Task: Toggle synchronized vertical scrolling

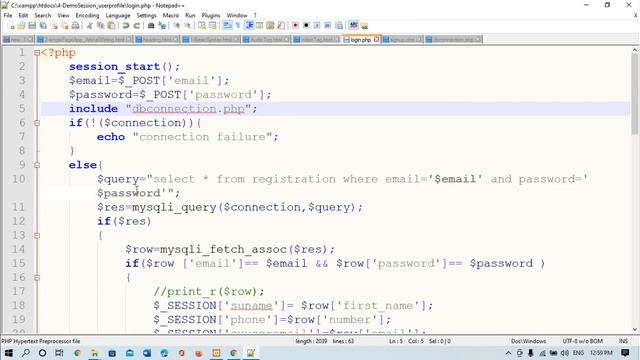Action: 202,26
